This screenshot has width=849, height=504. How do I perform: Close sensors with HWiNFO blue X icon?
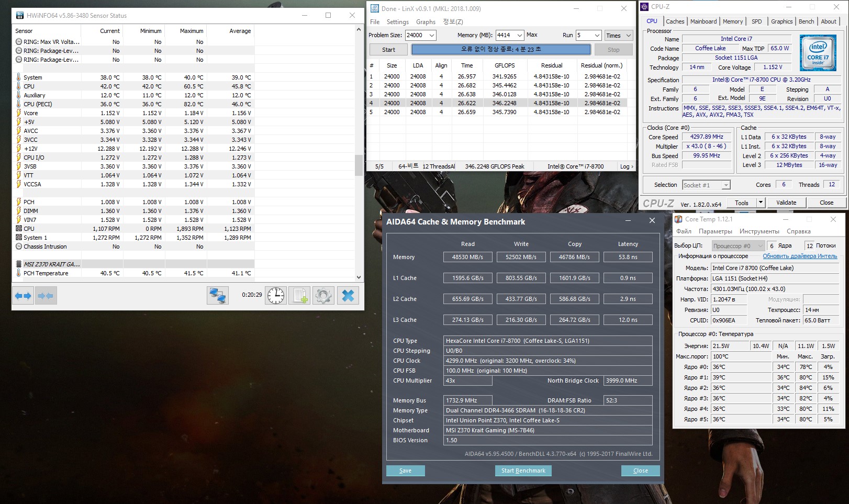348,296
